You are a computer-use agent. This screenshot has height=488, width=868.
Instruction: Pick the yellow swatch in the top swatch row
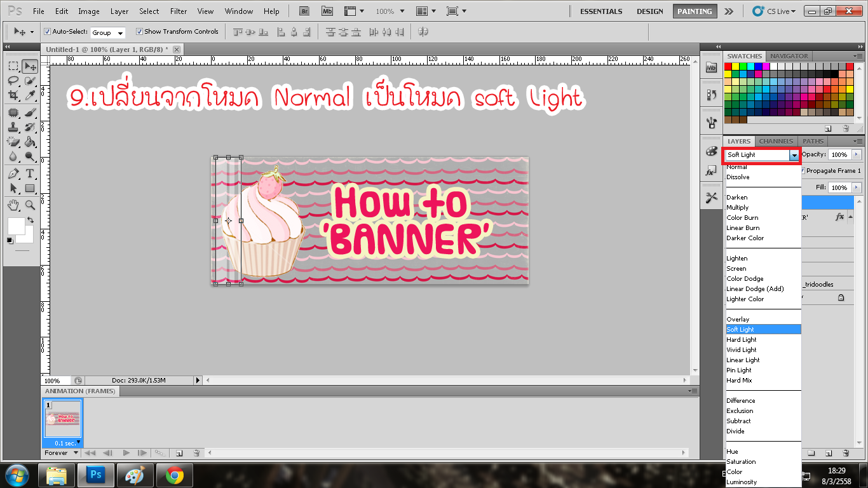(x=735, y=66)
